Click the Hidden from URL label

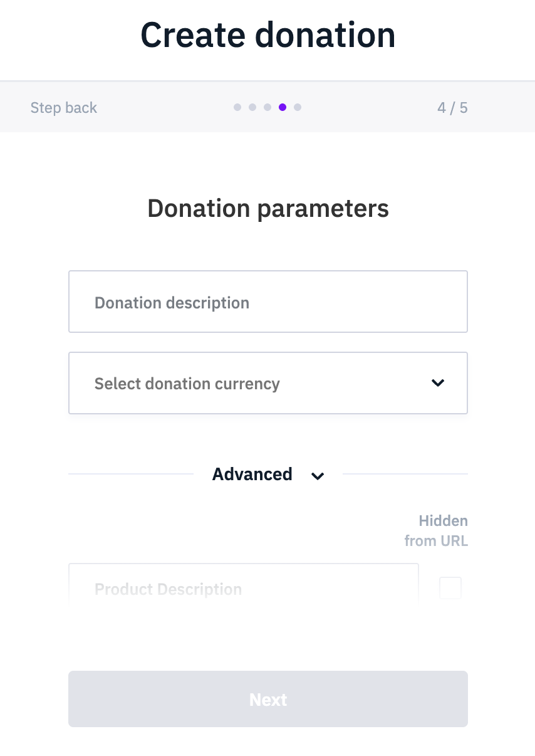[437, 531]
